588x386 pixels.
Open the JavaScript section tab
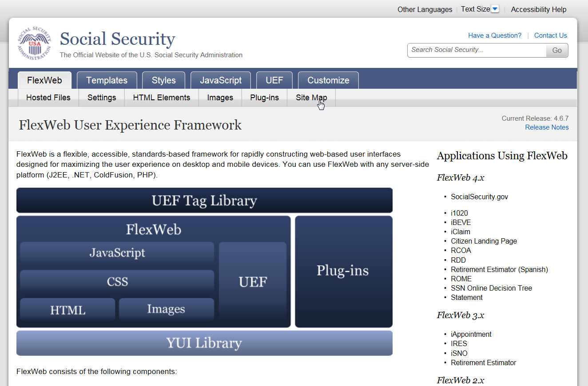[221, 80]
